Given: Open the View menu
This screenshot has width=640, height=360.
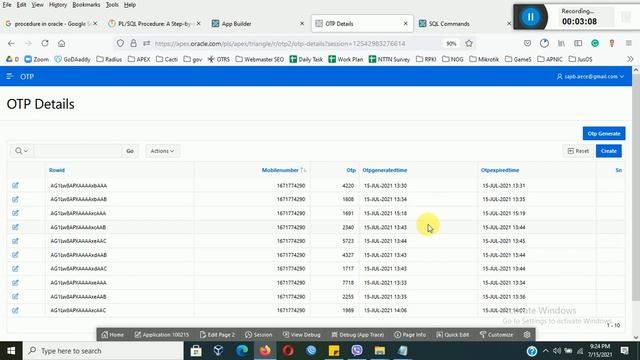Looking at the screenshot, I should pos(38,5).
